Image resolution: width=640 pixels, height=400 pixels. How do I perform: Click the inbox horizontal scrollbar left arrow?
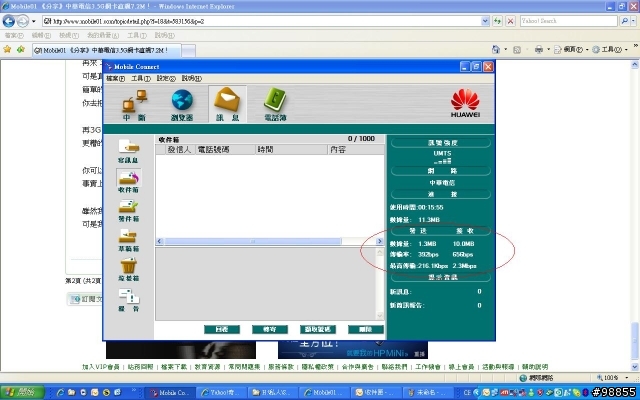(160, 241)
